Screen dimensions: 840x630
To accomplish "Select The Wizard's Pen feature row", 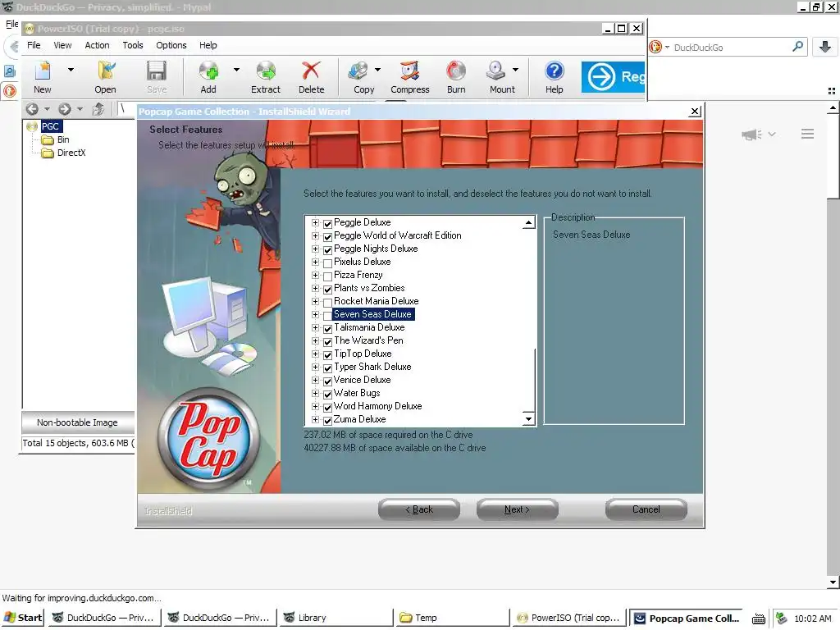I will (x=368, y=340).
